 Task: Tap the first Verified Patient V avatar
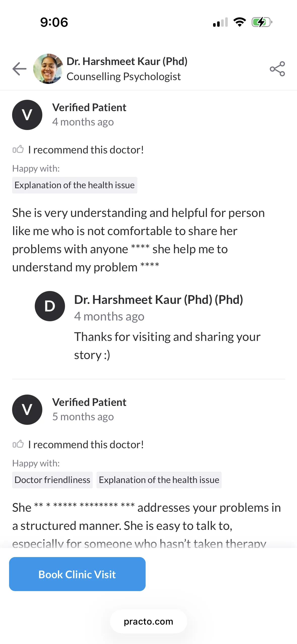(27, 115)
